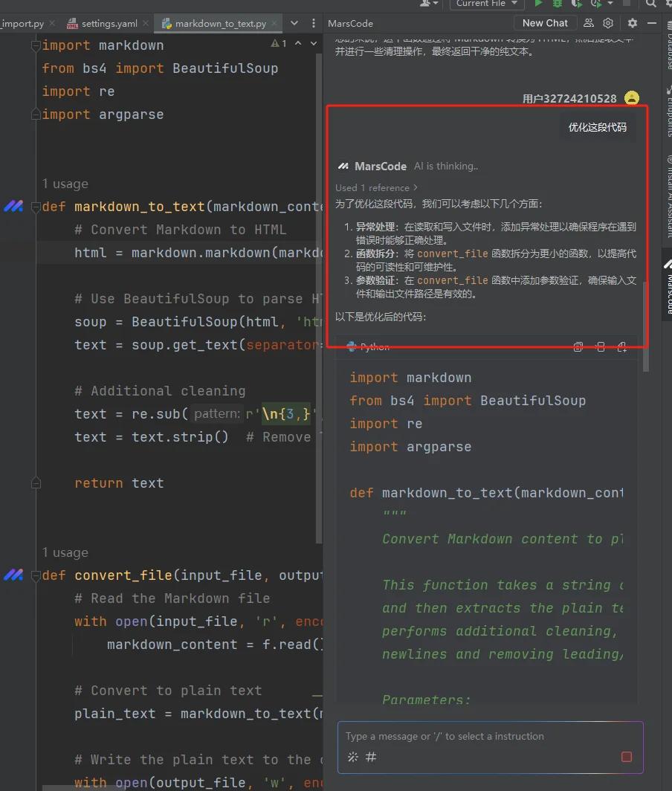Open the MarsCode account people icon

click(x=589, y=23)
